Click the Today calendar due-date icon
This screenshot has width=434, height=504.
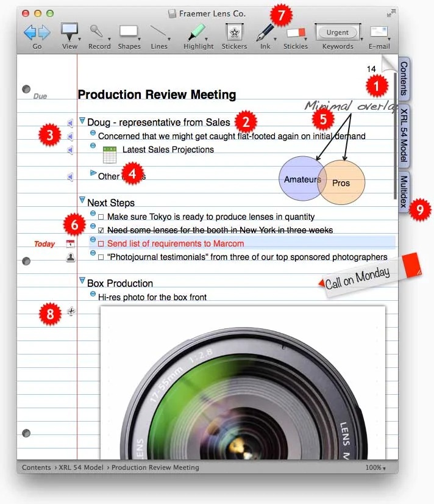(x=70, y=243)
